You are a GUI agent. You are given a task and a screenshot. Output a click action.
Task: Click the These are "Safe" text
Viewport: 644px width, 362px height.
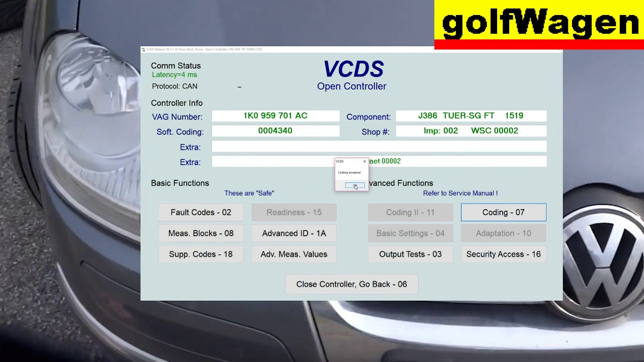(x=249, y=193)
